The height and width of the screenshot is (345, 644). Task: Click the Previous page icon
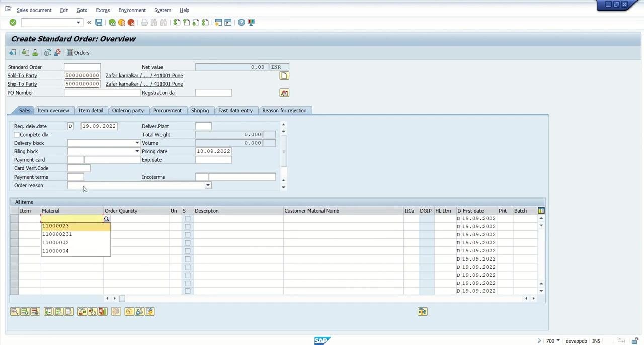(x=186, y=22)
